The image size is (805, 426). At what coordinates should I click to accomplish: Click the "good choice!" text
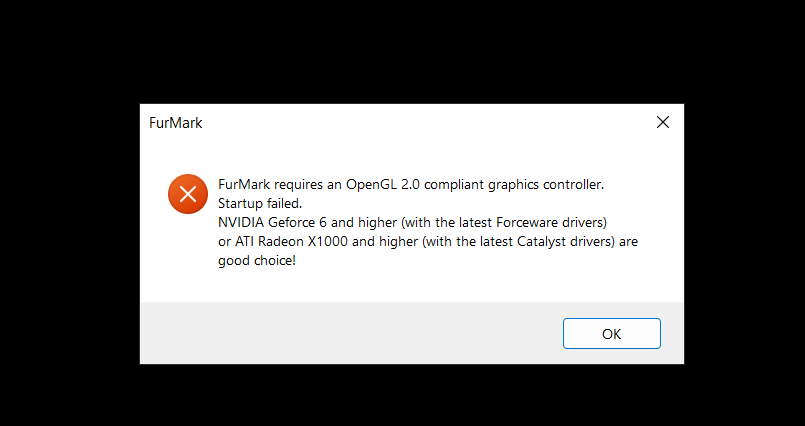257,261
